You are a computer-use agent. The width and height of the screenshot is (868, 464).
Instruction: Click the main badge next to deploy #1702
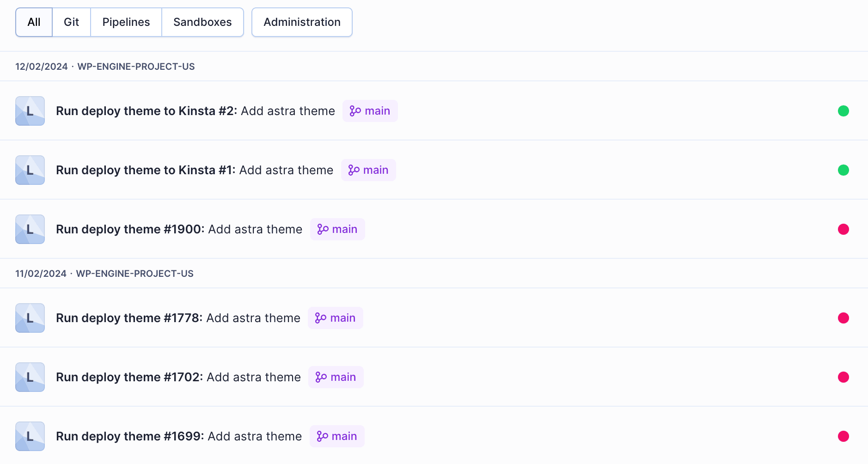[336, 377]
